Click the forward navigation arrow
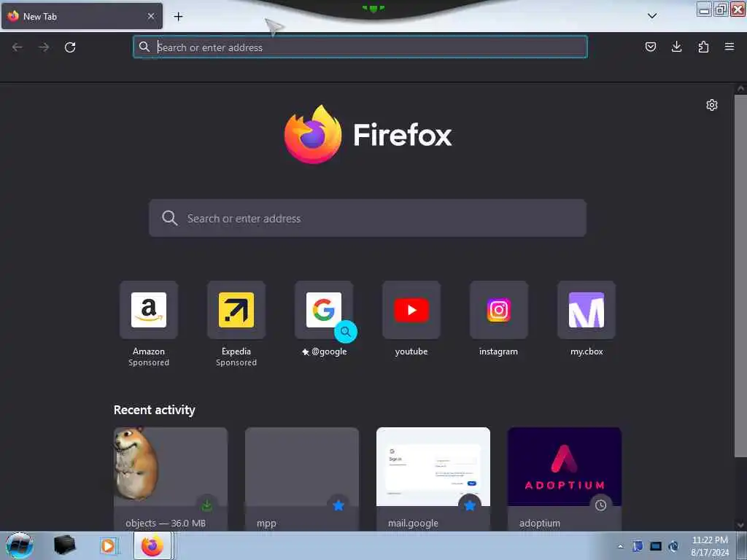 [44, 47]
